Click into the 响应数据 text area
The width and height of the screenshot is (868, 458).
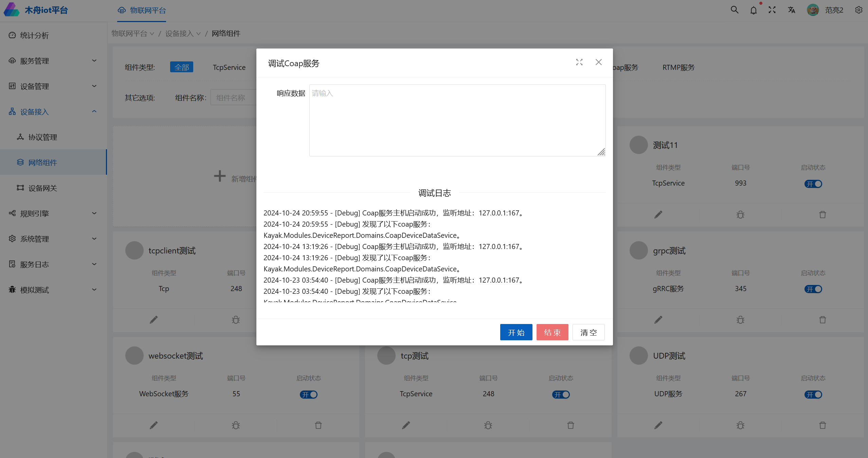click(x=457, y=120)
